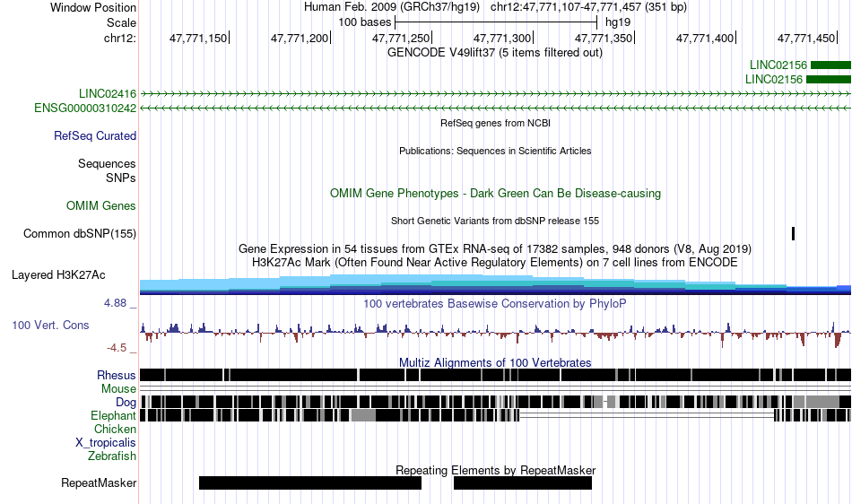
Task: Click the Mouse alignment row label
Action: pyautogui.click(x=118, y=389)
